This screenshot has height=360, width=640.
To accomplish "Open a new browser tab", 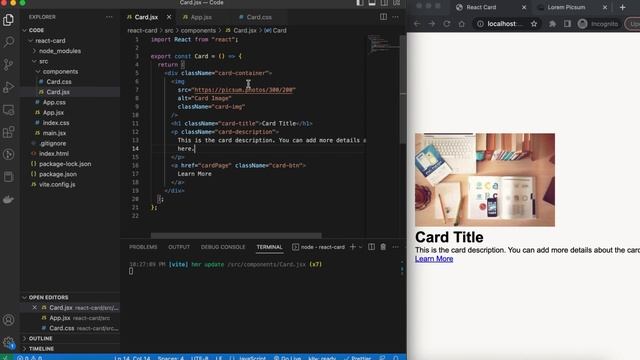I will click(x=622, y=7).
